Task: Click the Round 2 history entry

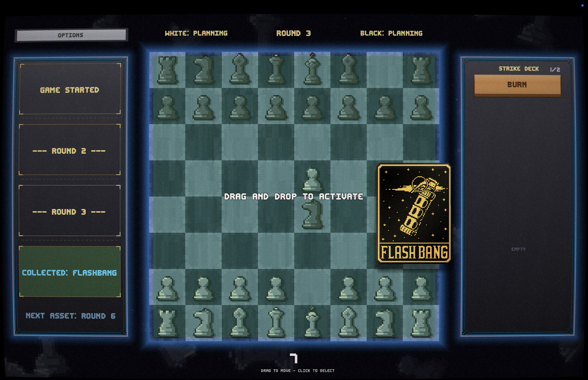Action: pos(69,151)
